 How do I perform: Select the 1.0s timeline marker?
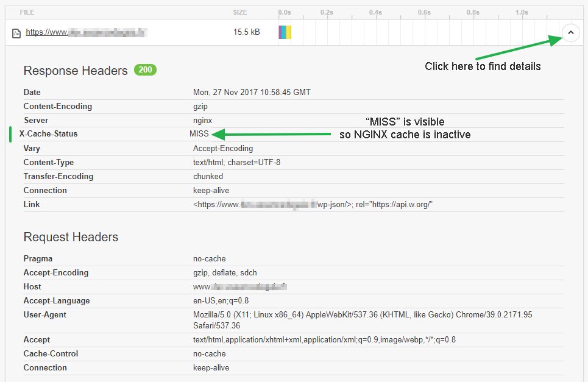(x=521, y=12)
